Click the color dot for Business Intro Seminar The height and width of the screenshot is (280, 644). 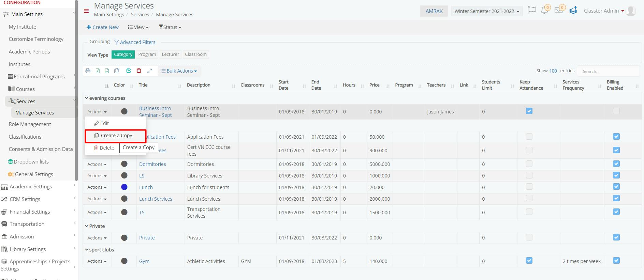(x=124, y=111)
